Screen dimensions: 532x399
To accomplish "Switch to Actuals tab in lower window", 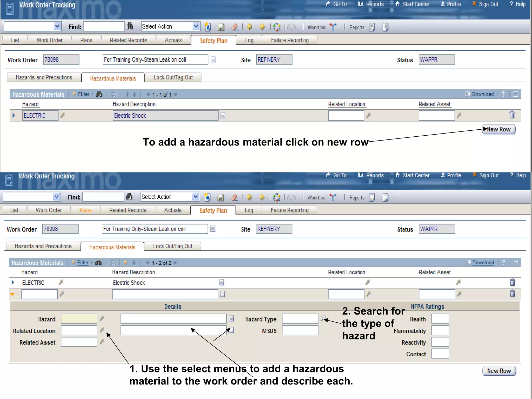I will (x=173, y=210).
